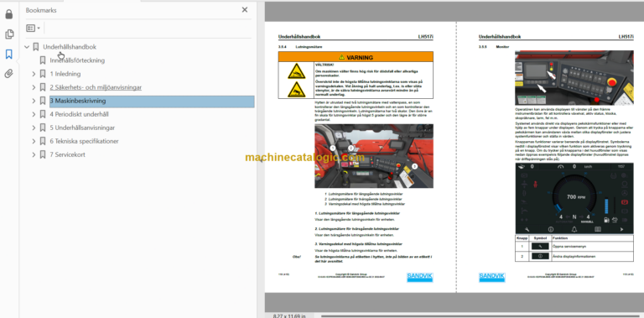Expand 2 Säkerhets- och miljöanvisningar bookmark
This screenshot has width=644, height=318.
34,87
